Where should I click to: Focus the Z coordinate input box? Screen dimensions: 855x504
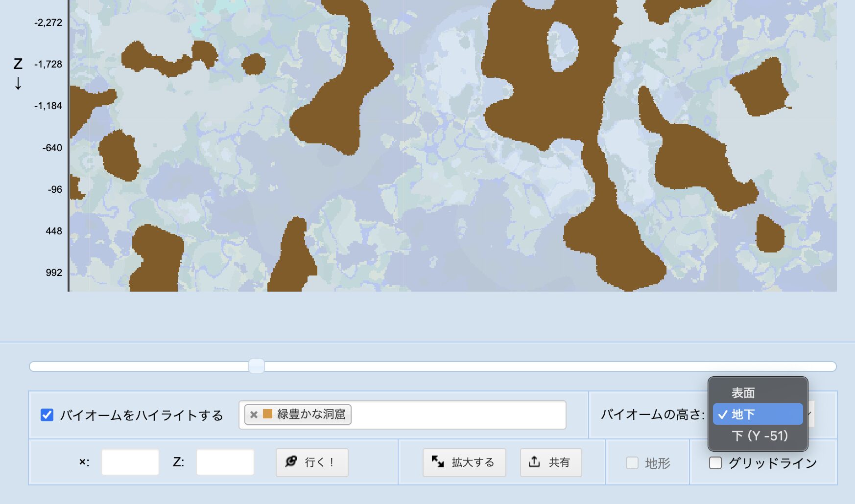[225, 462]
